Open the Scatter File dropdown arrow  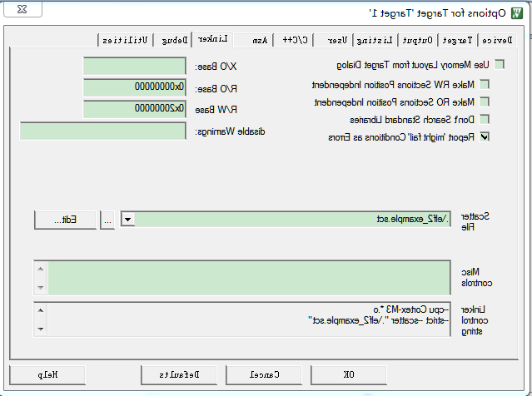click(128, 220)
